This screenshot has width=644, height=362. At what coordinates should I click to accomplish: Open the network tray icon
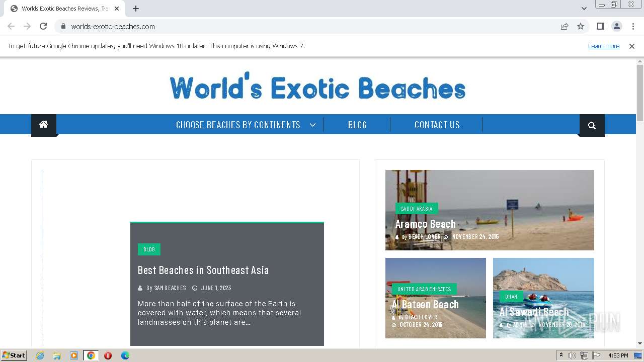tap(584, 355)
